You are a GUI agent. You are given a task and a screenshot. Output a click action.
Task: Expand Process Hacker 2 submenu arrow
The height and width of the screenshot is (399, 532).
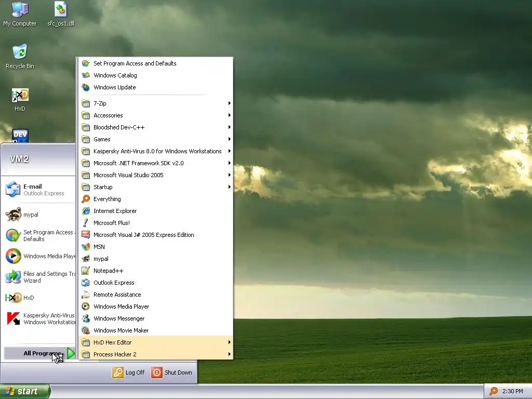point(229,354)
